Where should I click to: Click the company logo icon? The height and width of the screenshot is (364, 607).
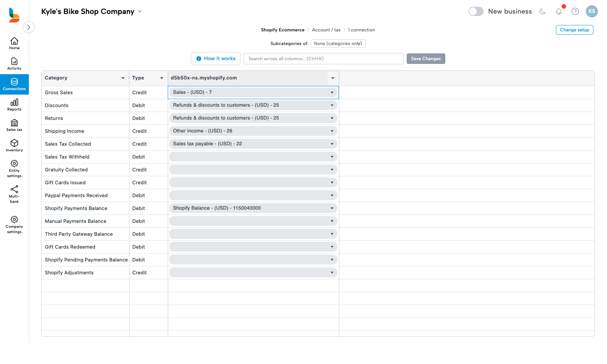coord(14,15)
